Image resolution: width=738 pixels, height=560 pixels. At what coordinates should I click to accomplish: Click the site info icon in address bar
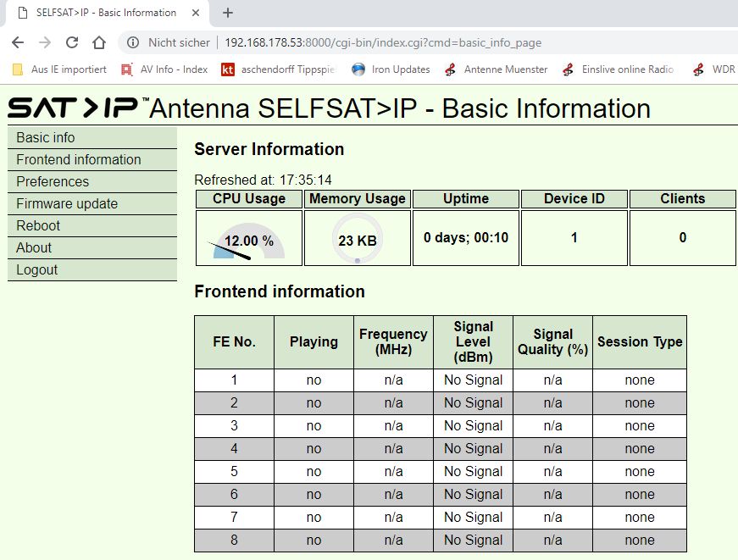pos(133,42)
